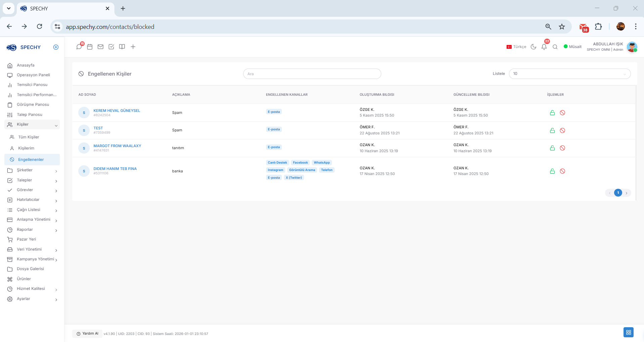
Task: Click the plus add icon in toolbar
Action: pos(133,47)
